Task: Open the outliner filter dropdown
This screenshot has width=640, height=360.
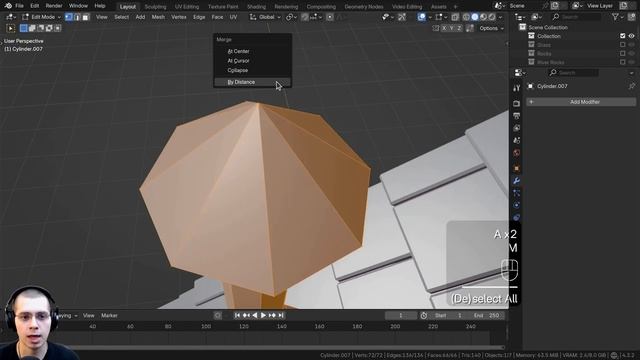Action: pyautogui.click(x=617, y=17)
